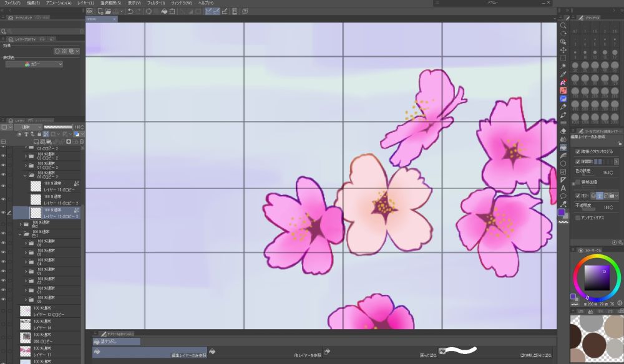Hide the レイヤー 12 のコピー 3 layer

3,213
